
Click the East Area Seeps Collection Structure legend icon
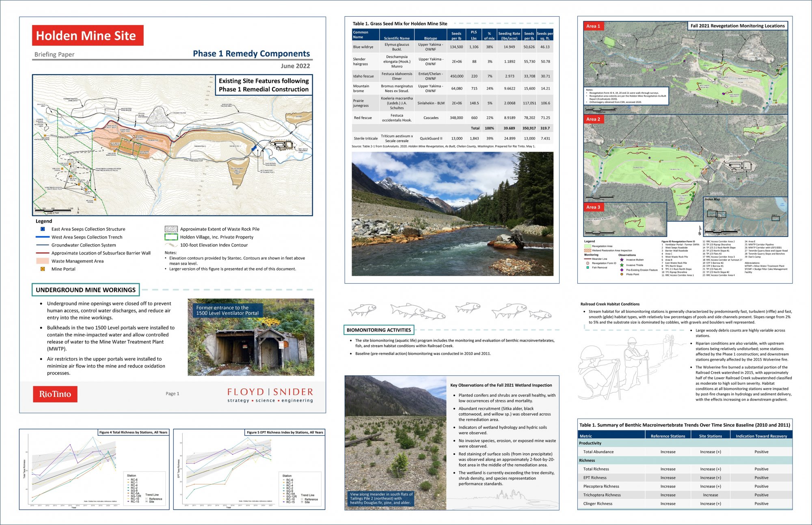pyautogui.click(x=43, y=229)
